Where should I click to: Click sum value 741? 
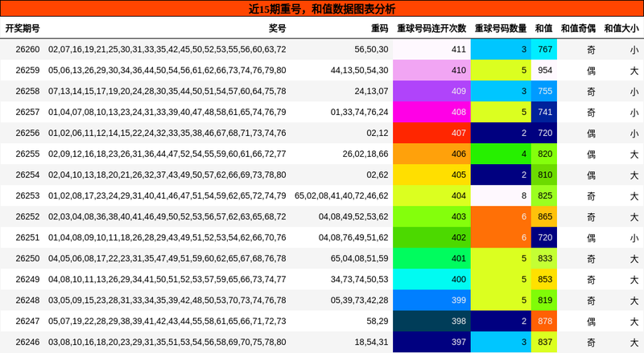[x=544, y=112]
